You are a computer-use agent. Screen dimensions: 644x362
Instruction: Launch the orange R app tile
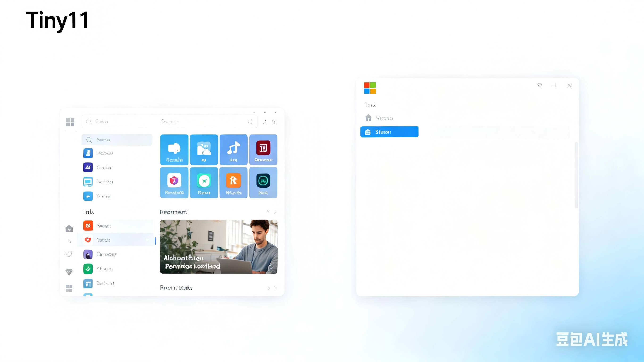[x=233, y=183]
